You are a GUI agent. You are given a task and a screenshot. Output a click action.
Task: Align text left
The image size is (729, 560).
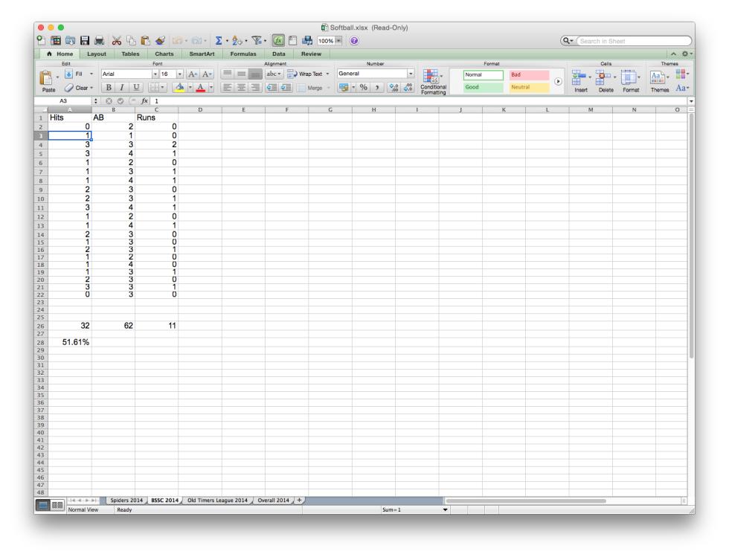[227, 87]
